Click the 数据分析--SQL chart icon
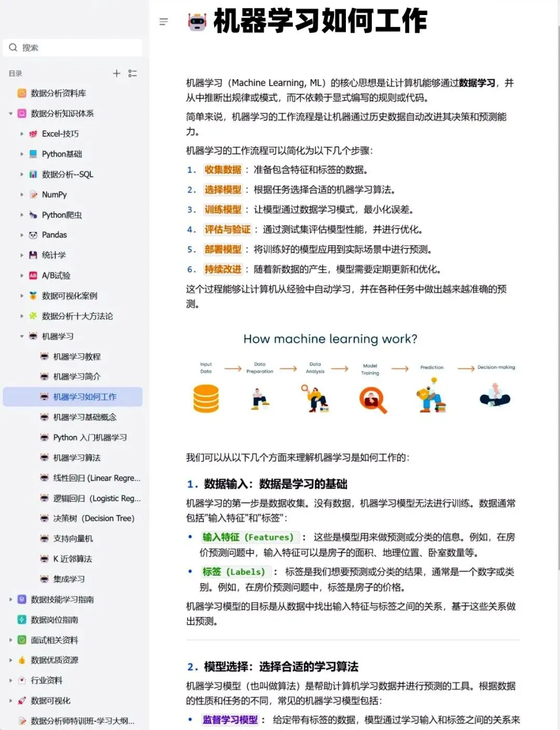 tap(33, 174)
